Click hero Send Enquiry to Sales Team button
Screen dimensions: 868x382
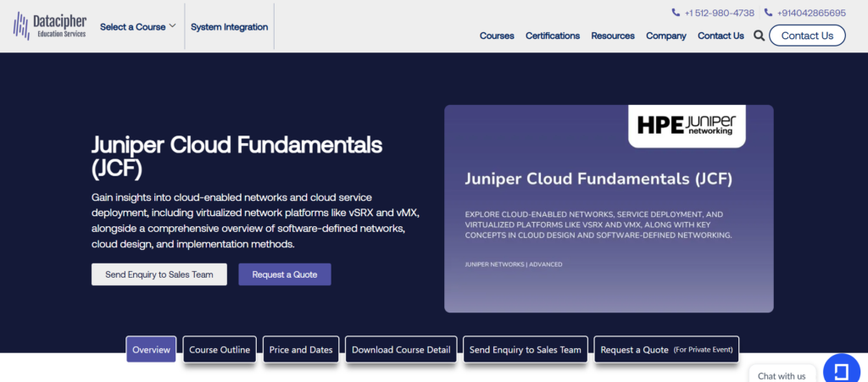coord(159,274)
